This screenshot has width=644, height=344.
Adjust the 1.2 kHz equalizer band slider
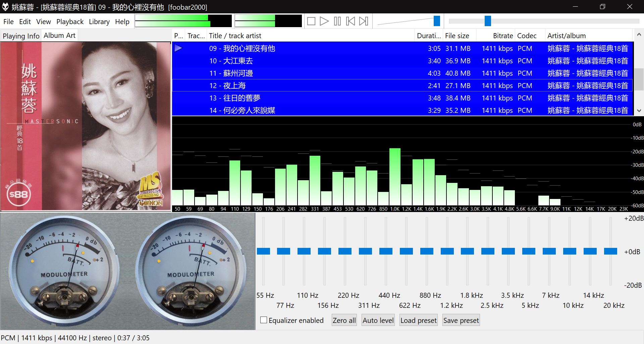click(447, 251)
